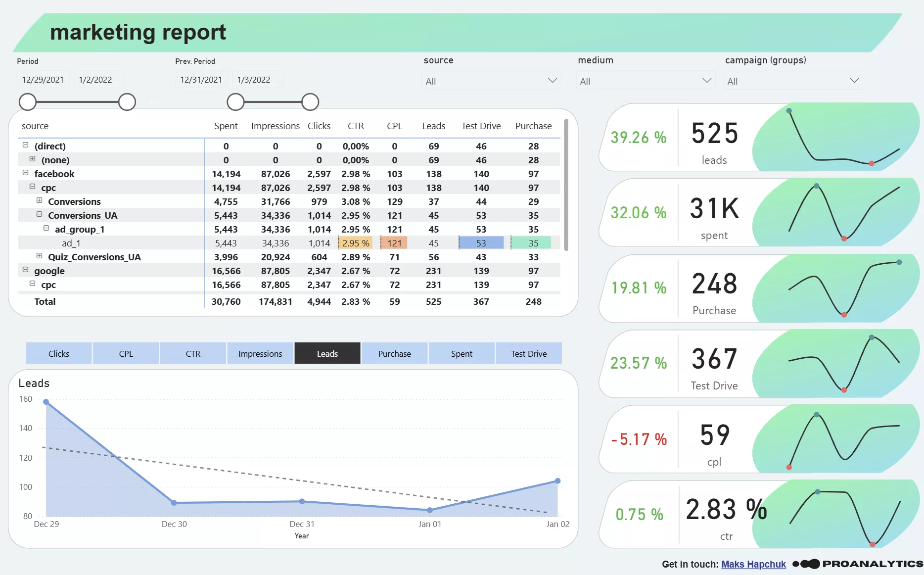Switch chart to the Purchase tab
This screenshot has width=924, height=575.
(x=395, y=353)
